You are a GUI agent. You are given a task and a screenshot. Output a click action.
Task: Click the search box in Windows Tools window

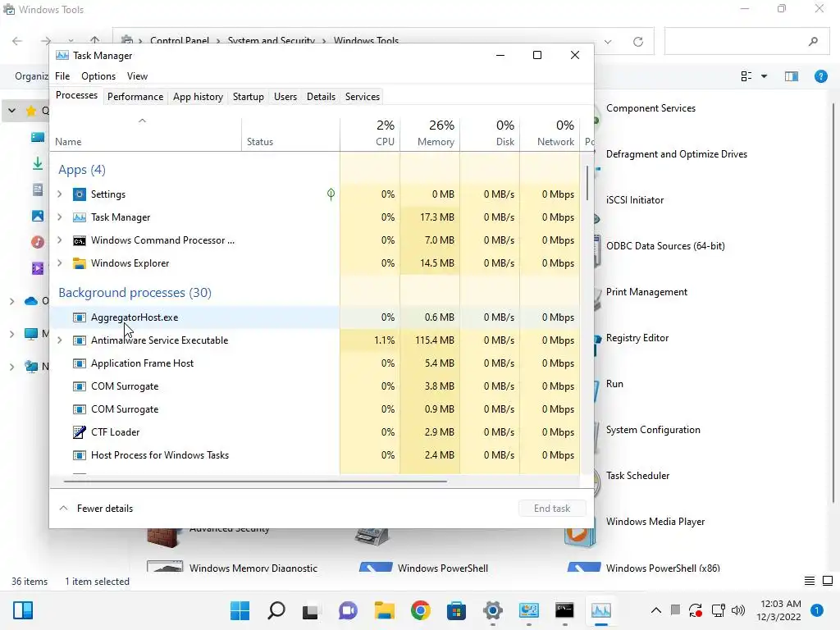point(746,41)
